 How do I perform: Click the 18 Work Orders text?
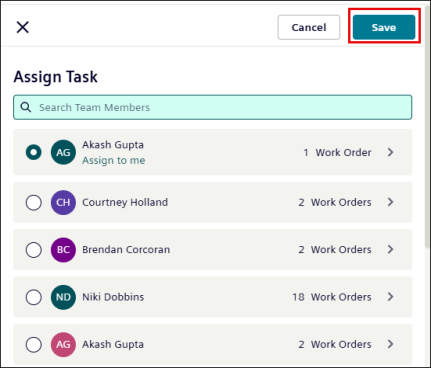(332, 297)
